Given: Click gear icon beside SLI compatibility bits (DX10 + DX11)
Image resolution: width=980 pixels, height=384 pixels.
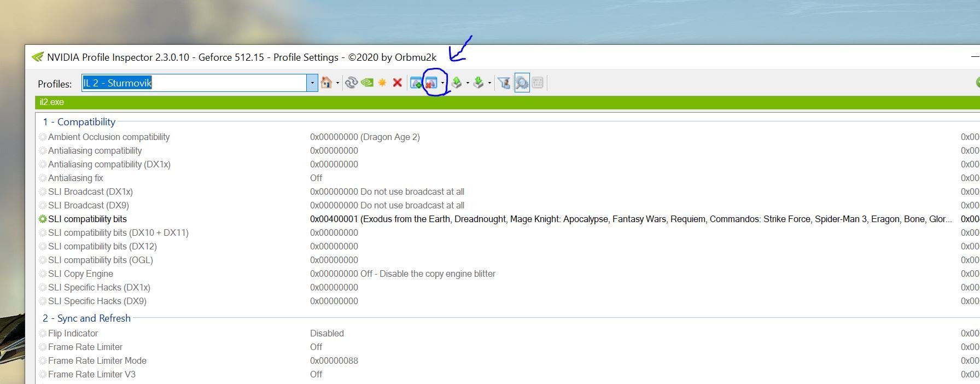Looking at the screenshot, I should click(43, 232).
